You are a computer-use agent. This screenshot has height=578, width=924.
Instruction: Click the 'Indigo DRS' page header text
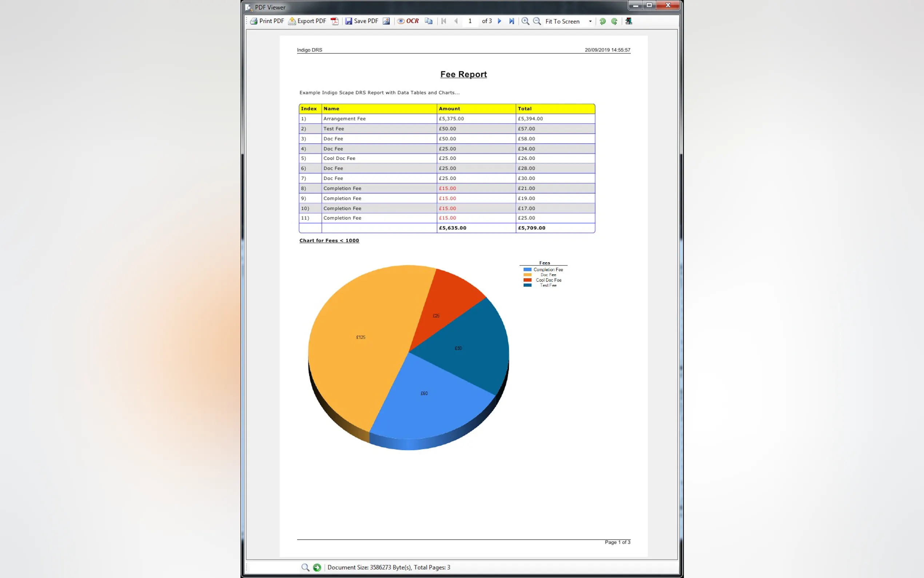point(310,50)
